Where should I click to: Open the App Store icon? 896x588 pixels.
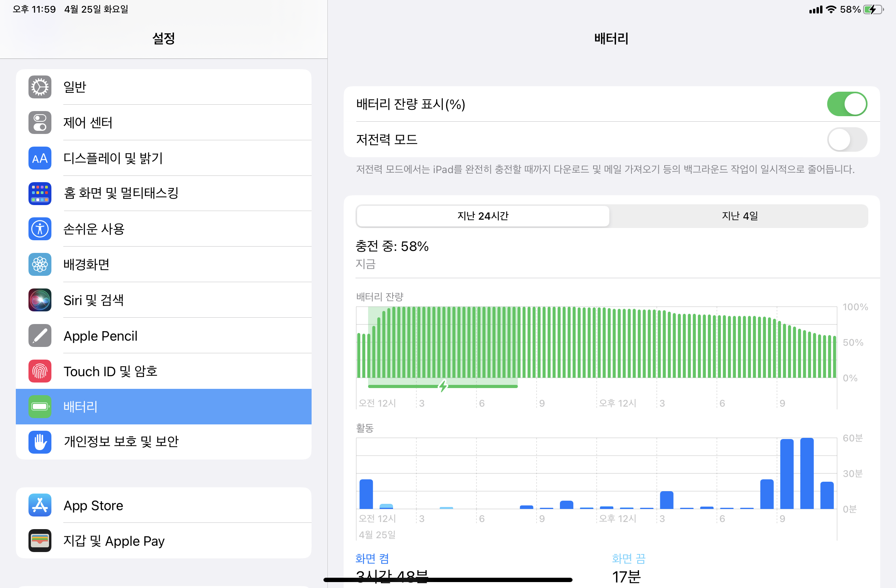(40, 505)
